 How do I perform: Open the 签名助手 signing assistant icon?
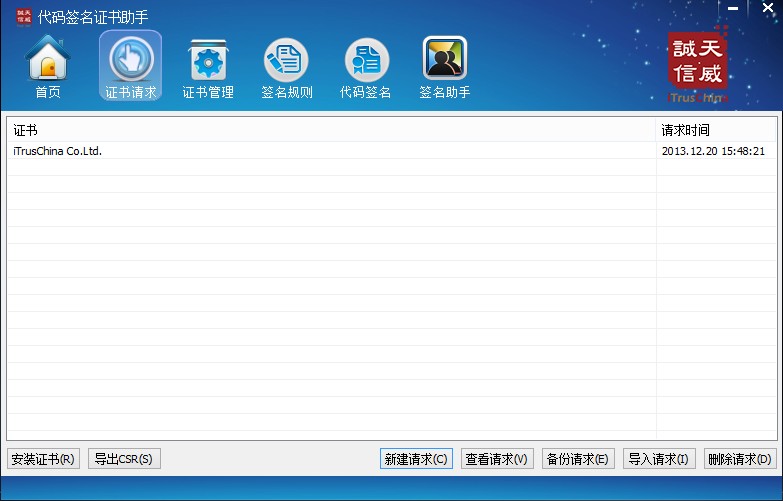(445, 66)
